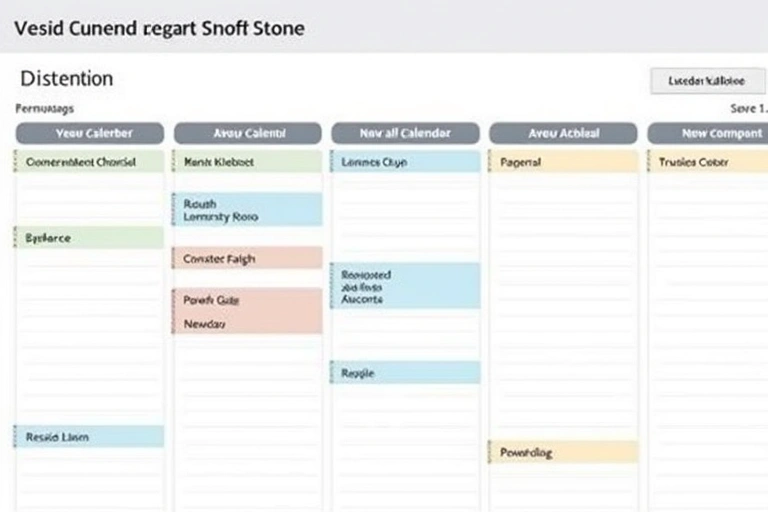The width and height of the screenshot is (768, 512).
Task: Open the Resiooted blue event block
Action: (405, 286)
